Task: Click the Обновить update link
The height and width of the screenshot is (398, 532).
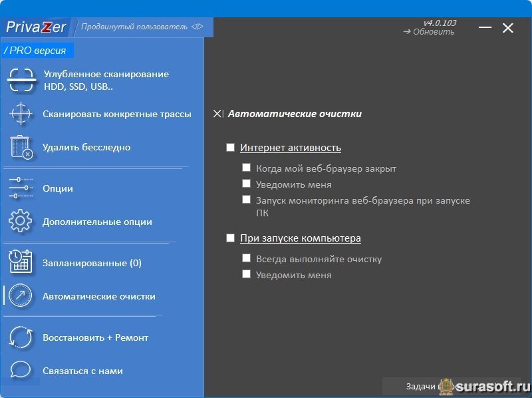Action: coord(429,32)
